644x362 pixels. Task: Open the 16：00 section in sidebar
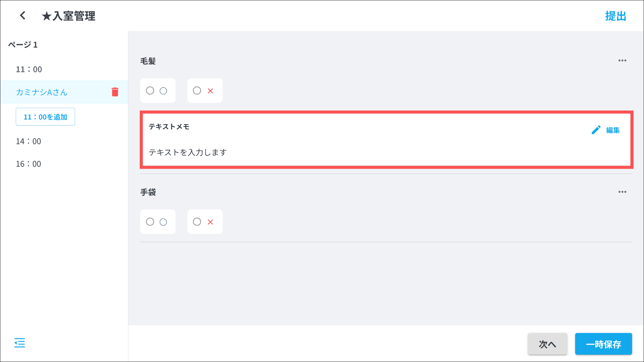pyautogui.click(x=29, y=164)
